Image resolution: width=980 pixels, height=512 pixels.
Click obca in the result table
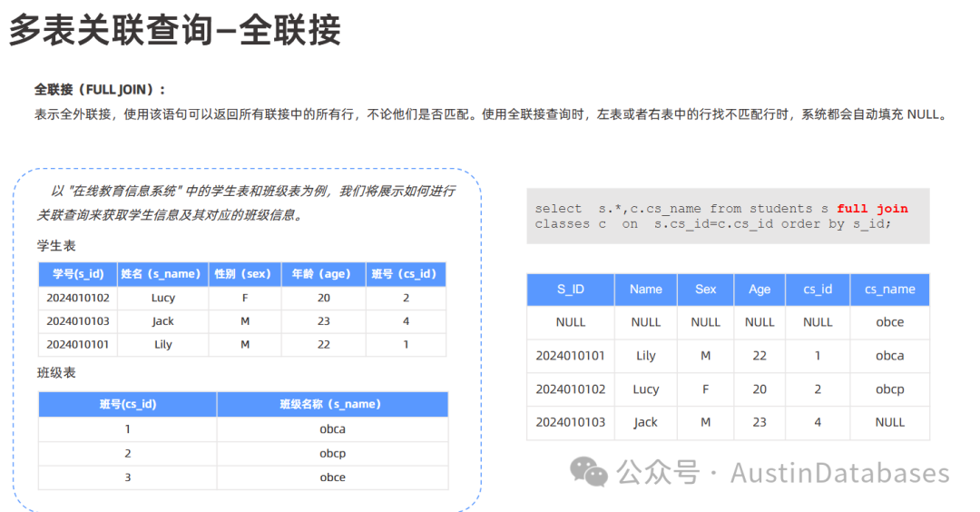889,356
